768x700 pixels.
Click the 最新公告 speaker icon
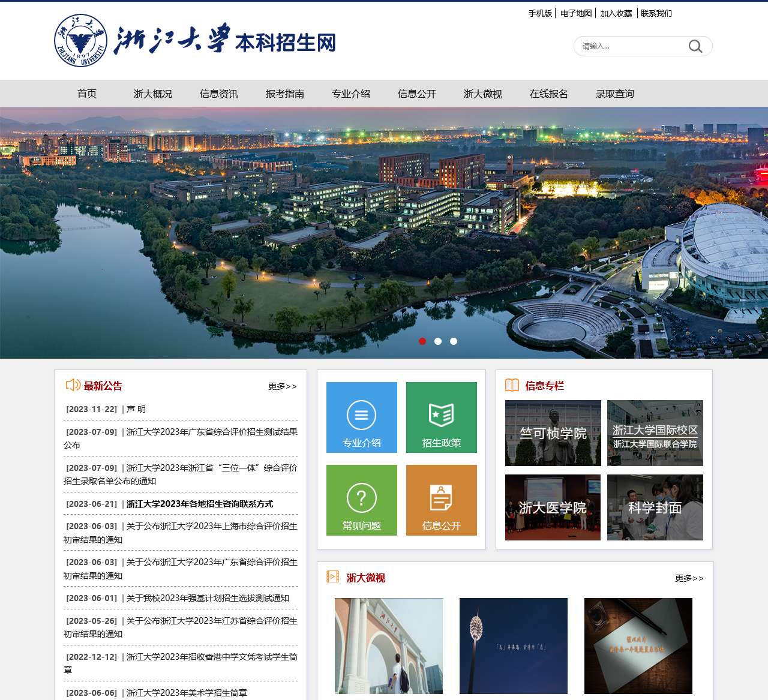tap(73, 385)
